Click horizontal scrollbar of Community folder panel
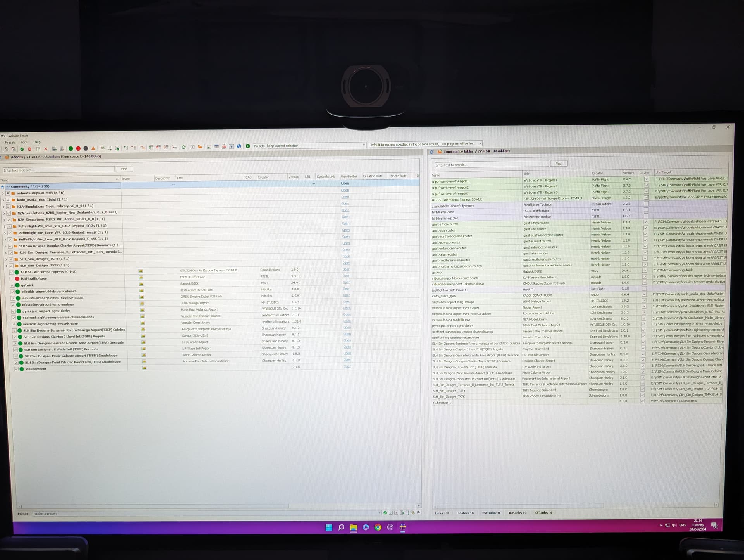This screenshot has height=560, width=744. click(520, 506)
